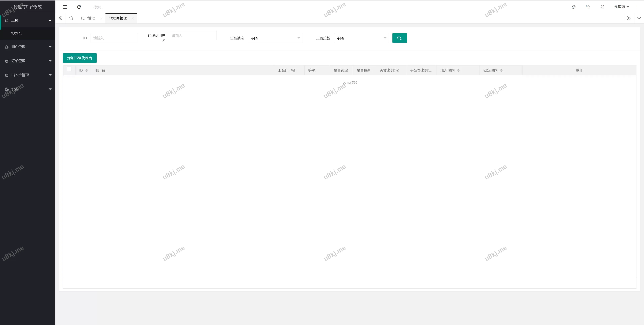Collapse the sidebar using the menu fold icon
Image resolution: width=644 pixels, height=325 pixels.
[65, 7]
